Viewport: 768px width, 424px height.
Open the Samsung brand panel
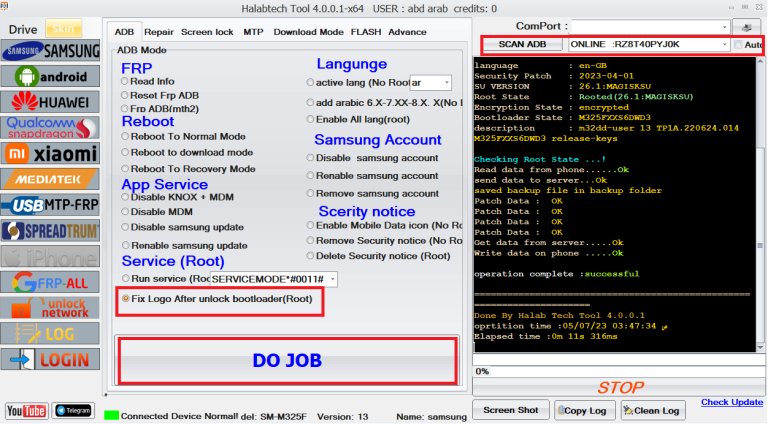[50, 51]
